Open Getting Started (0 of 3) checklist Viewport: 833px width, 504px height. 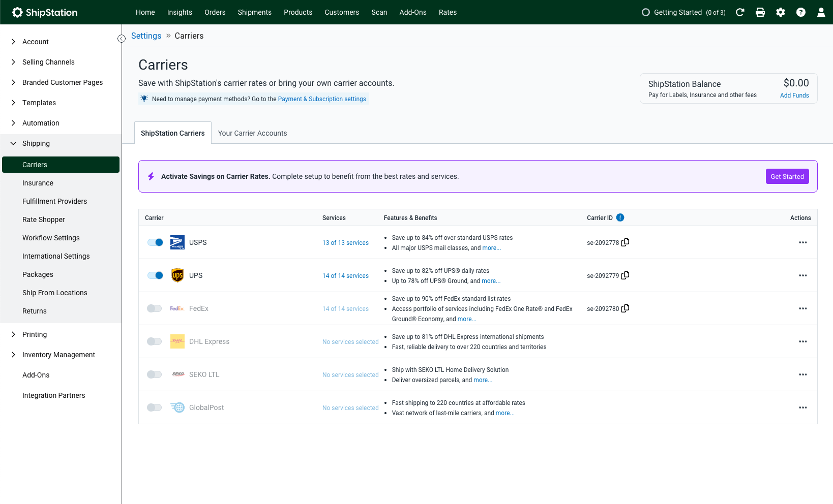[683, 12]
